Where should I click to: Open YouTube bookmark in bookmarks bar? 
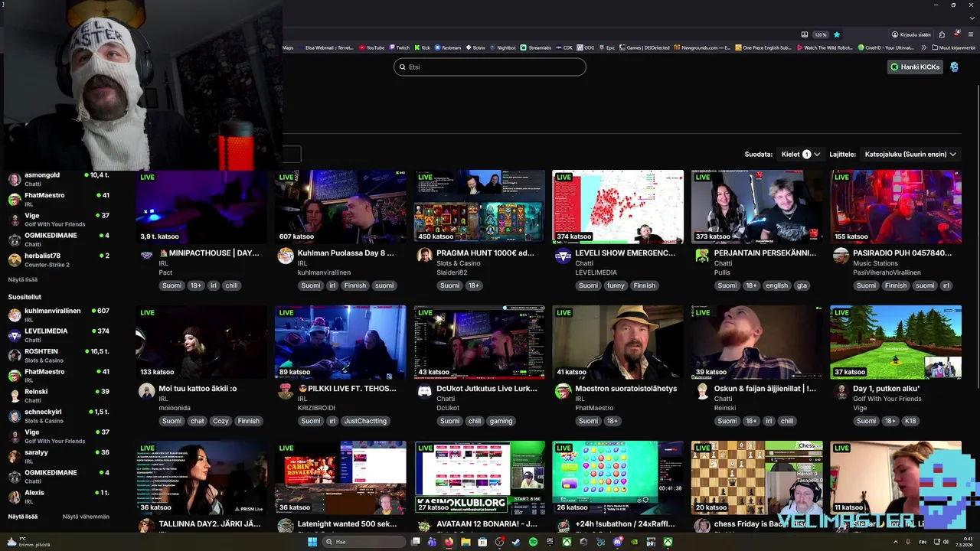[x=371, y=47]
